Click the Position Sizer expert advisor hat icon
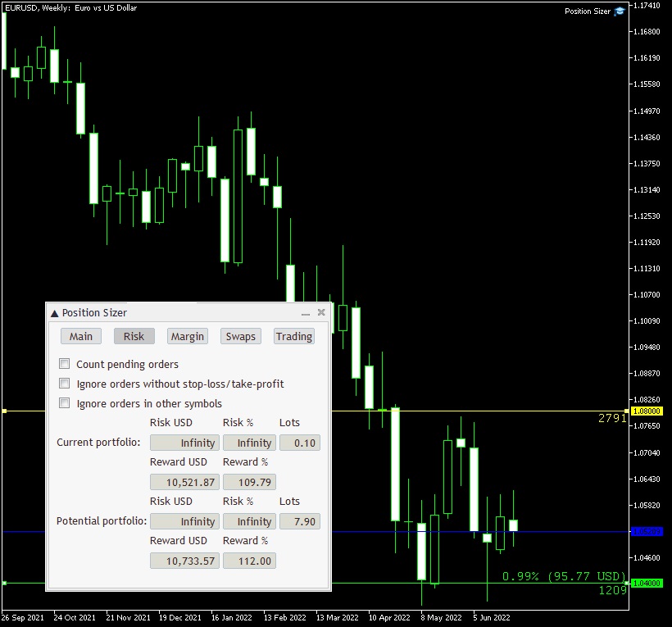The height and width of the screenshot is (627, 672). pyautogui.click(x=620, y=11)
